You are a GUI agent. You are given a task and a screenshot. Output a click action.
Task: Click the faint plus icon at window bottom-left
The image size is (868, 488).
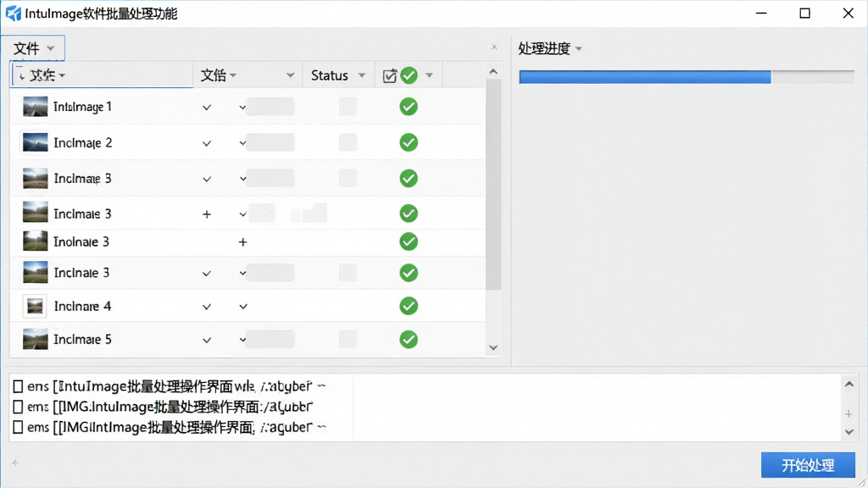[15, 463]
